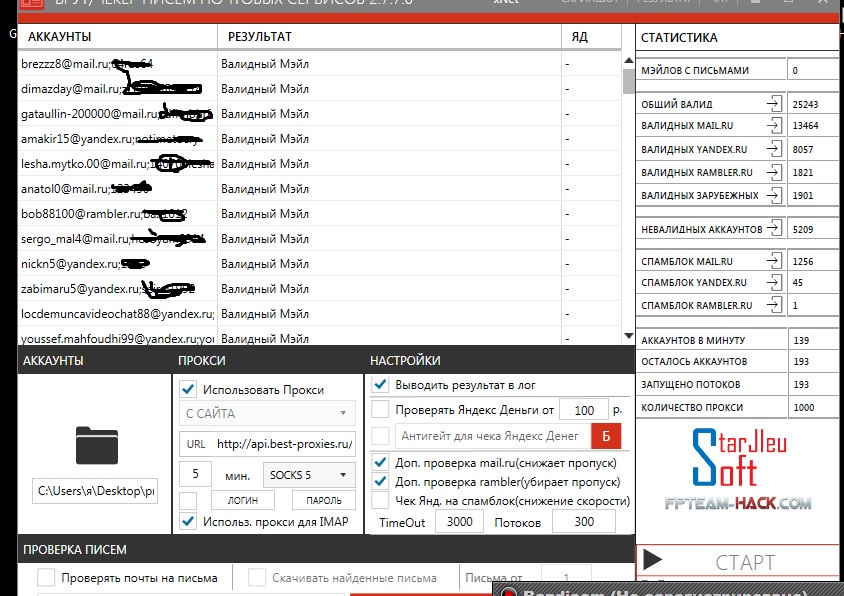Select the bob88100@rambler.ru account row
The image size is (844, 596).
click(x=319, y=214)
